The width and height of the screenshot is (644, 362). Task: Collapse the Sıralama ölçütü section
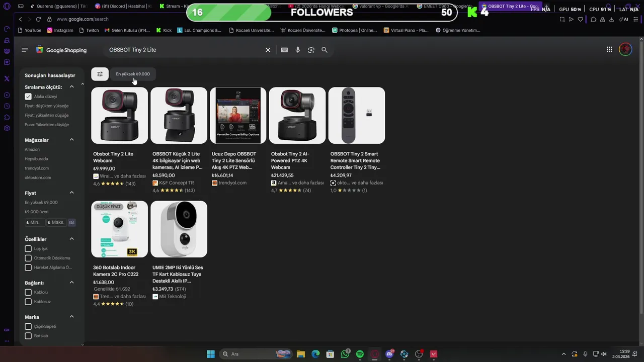[71, 87]
